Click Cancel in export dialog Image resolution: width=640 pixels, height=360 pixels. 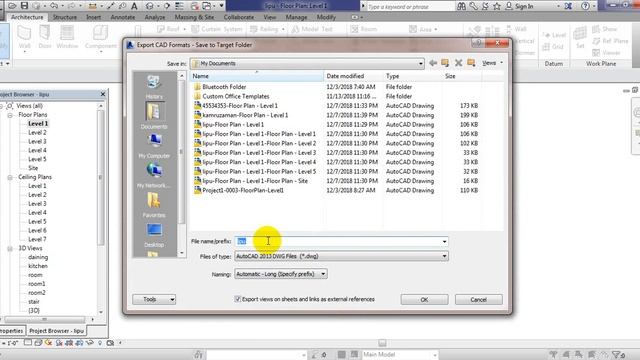(x=478, y=300)
